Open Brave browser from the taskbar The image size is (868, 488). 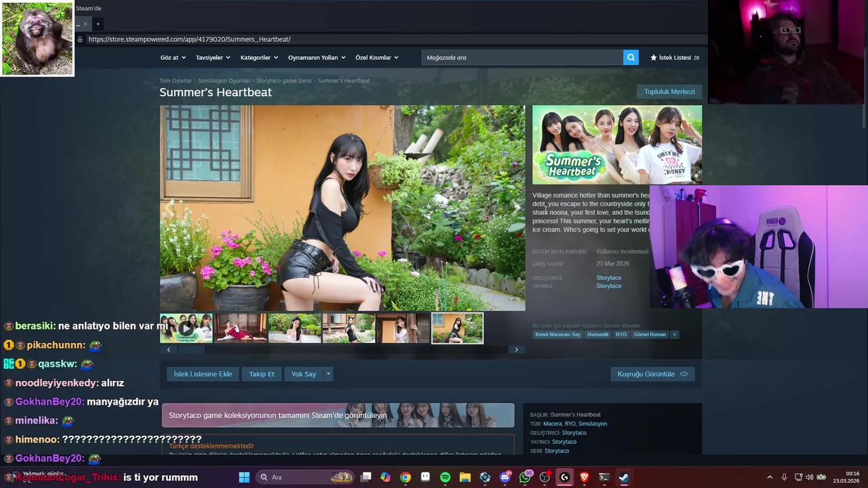coord(585,477)
